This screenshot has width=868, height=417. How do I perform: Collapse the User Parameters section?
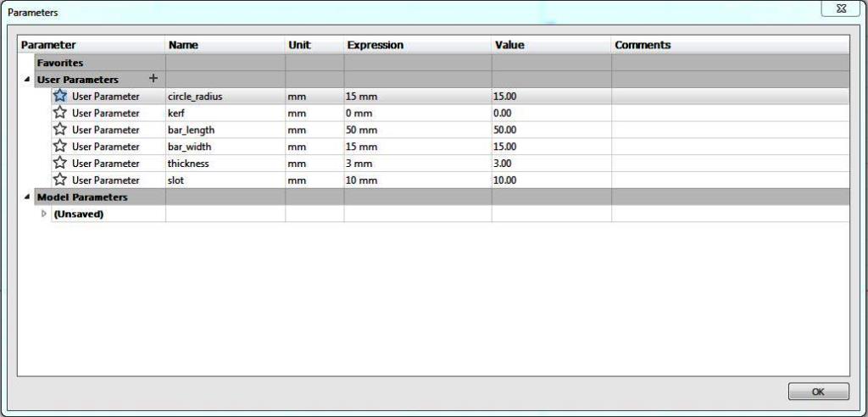click(26, 79)
